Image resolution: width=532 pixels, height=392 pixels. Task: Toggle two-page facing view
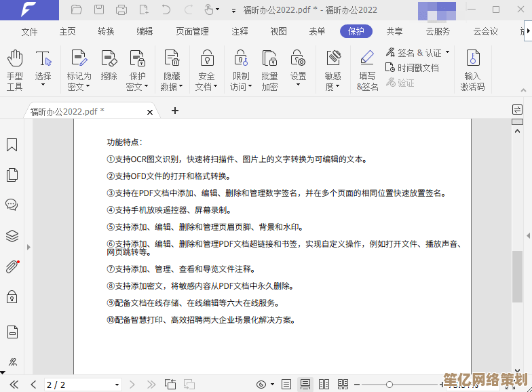click(x=324, y=385)
